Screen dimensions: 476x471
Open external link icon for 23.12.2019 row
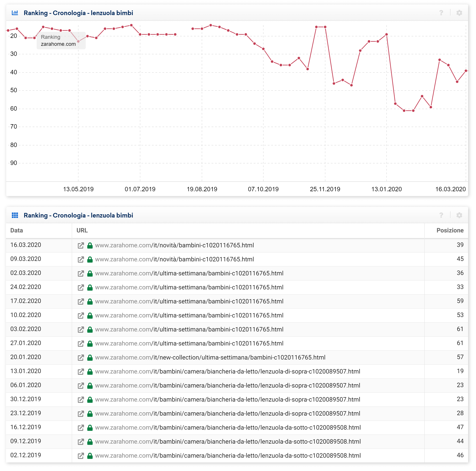tap(81, 414)
